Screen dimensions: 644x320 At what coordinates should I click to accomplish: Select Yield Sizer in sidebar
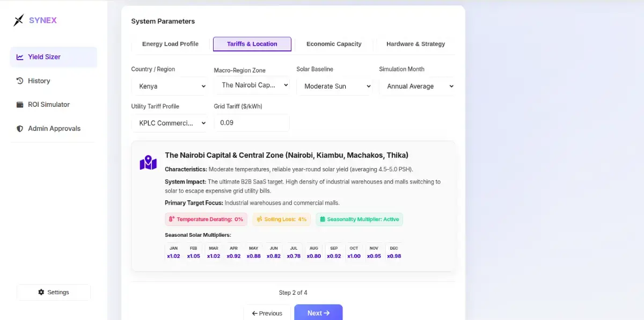53,57
